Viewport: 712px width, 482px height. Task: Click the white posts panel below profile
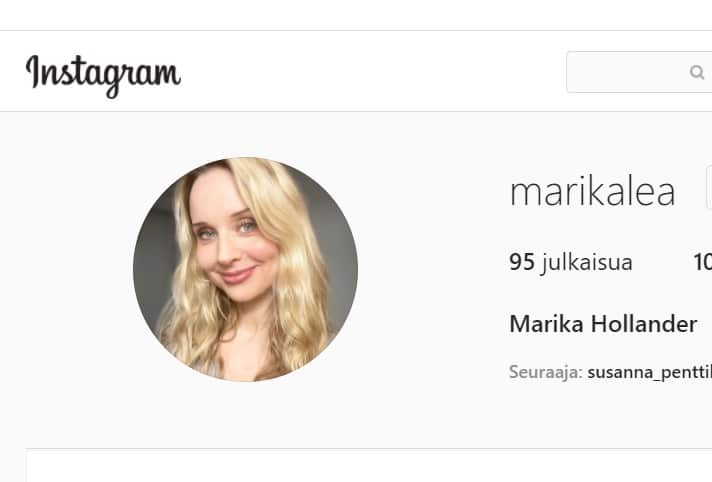[369, 466]
